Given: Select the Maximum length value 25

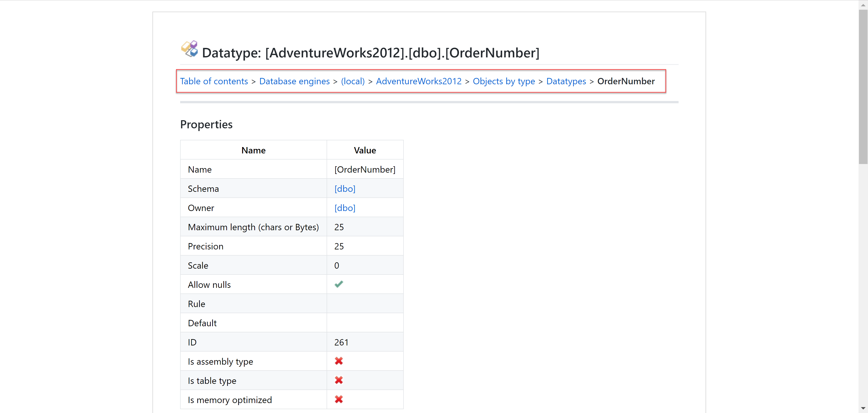Looking at the screenshot, I should pos(339,227).
